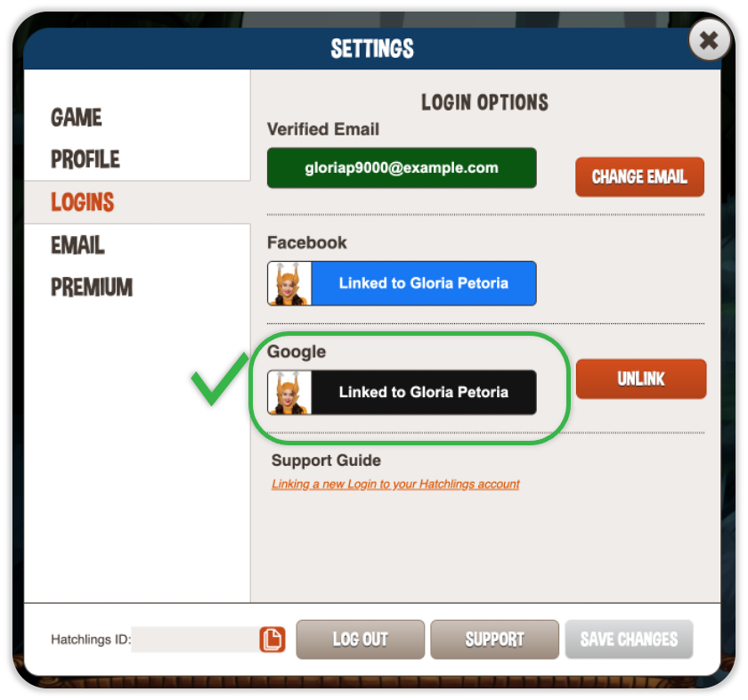The width and height of the screenshot is (748, 700).
Task: Click the verified email address field
Action: coord(402,168)
